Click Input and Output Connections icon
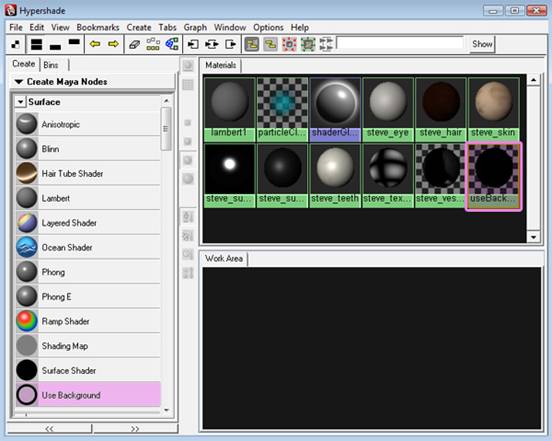The height and width of the screenshot is (441, 552). 212,44
